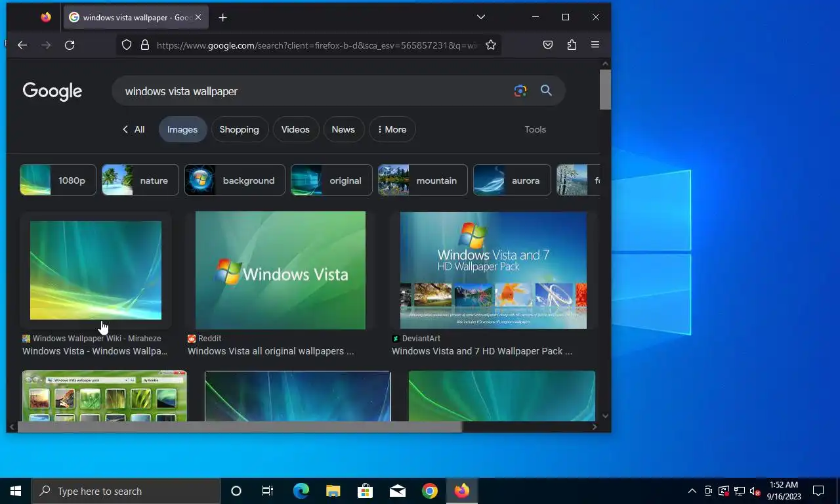Switch to Shopping results
This screenshot has height=504, width=840.
239,129
